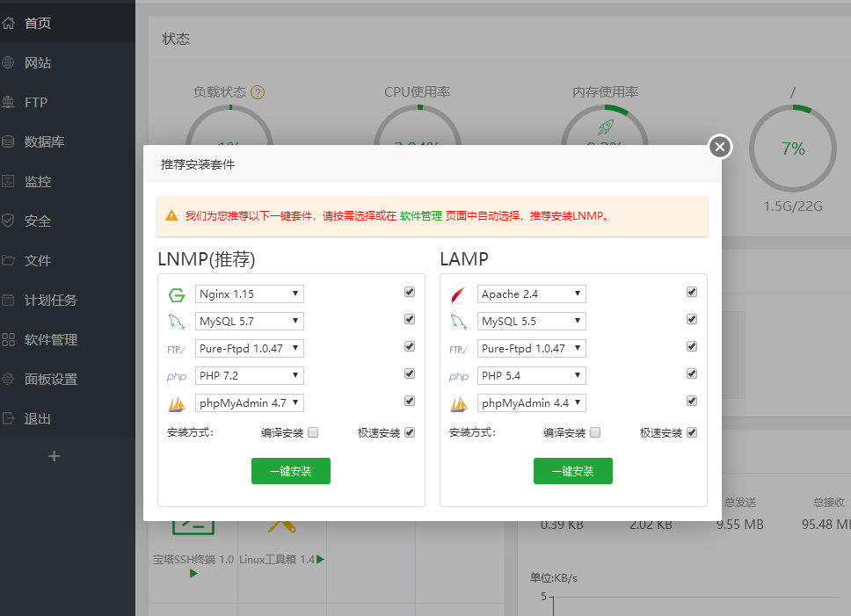
Task: Click the PHP logo in LAMP
Action: coord(459,376)
